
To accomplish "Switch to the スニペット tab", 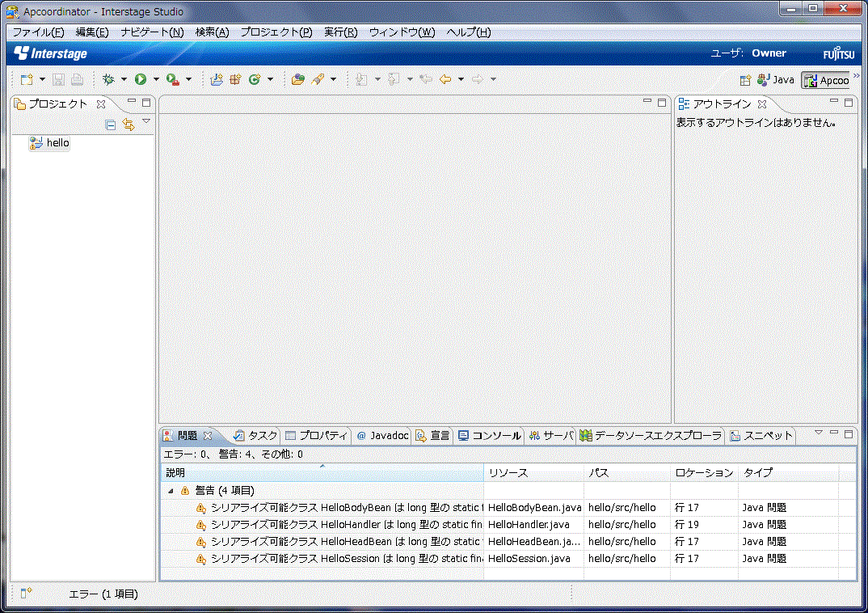I will [761, 436].
